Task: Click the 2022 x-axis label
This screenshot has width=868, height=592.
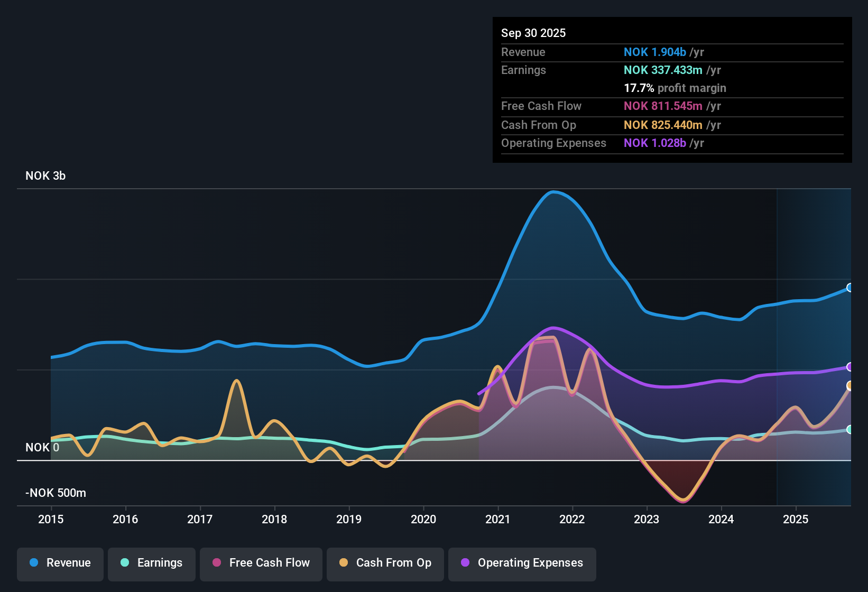Action: pos(572,520)
